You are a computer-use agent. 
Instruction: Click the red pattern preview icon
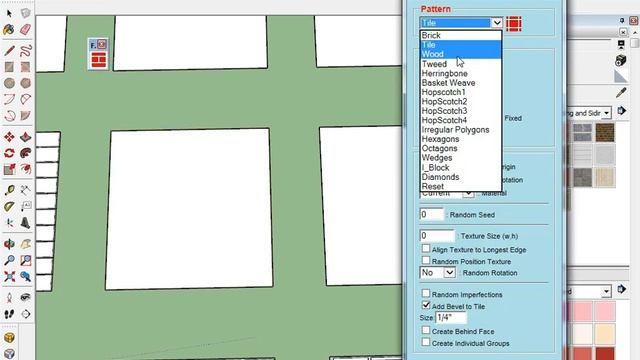click(513, 24)
